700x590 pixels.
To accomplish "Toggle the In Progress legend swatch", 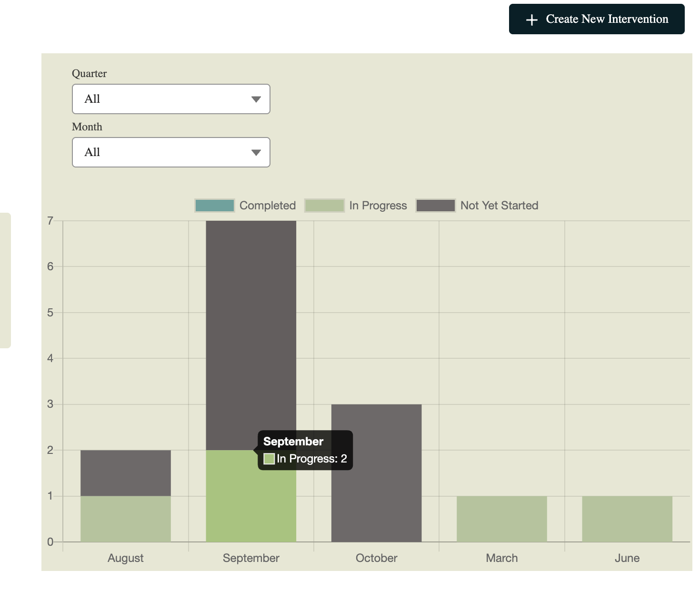I will point(324,206).
